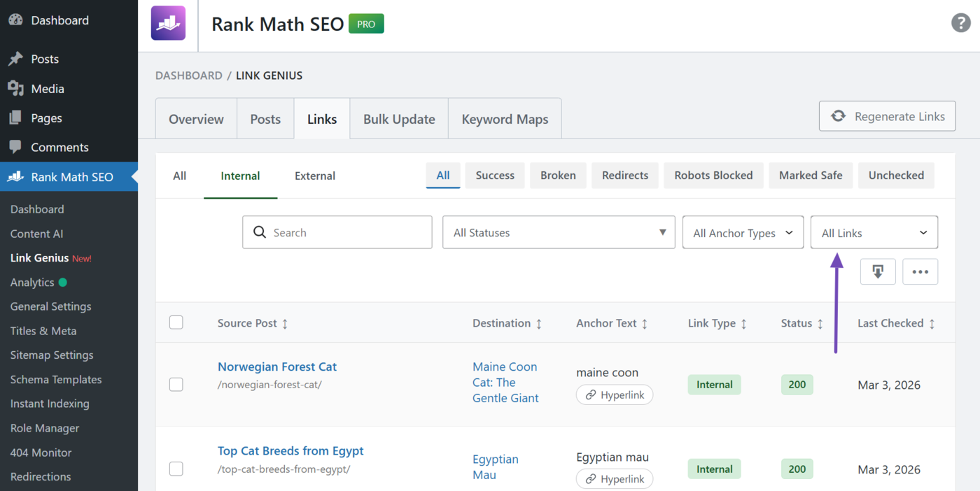Click the three-dot more options icon
The height and width of the screenshot is (491, 980).
[x=920, y=271]
